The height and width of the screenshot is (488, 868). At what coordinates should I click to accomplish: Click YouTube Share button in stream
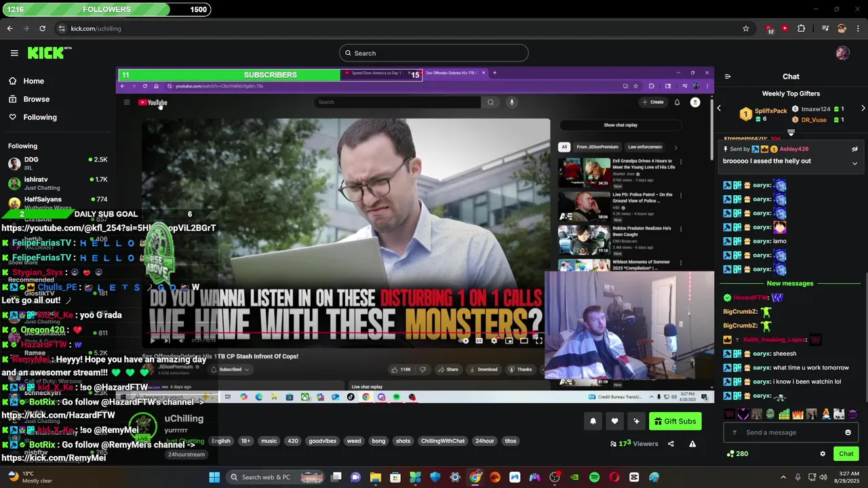[x=448, y=369]
